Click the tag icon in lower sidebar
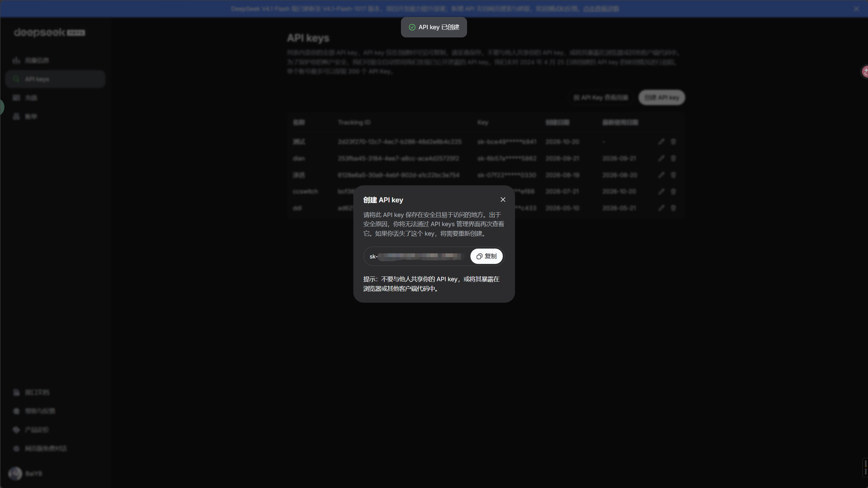 [16, 430]
